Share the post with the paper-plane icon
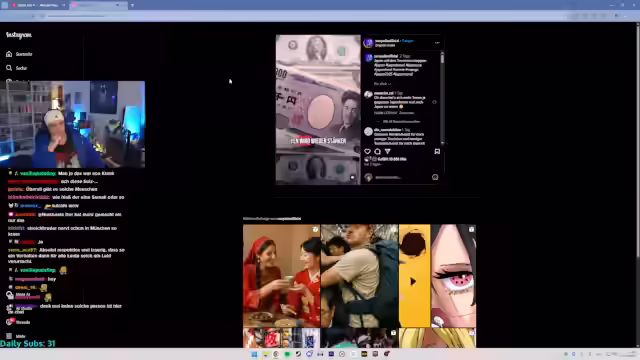The height and width of the screenshot is (360, 640). click(387, 151)
